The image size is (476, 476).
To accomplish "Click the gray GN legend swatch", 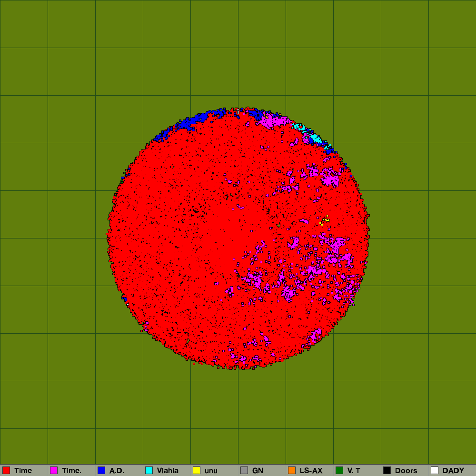I will (x=244, y=470).
